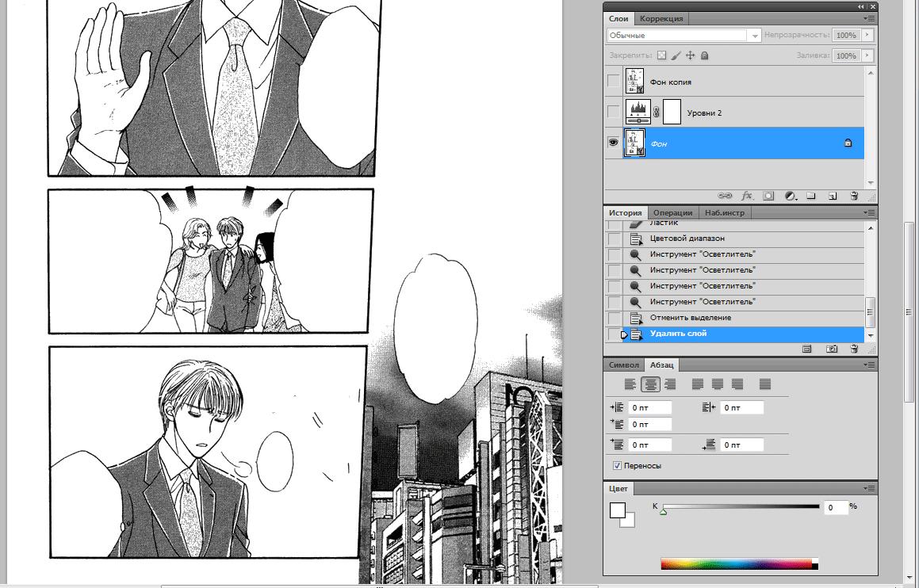The height and width of the screenshot is (588, 919).
Task: Center paragraph text alignment
Action: click(x=650, y=384)
